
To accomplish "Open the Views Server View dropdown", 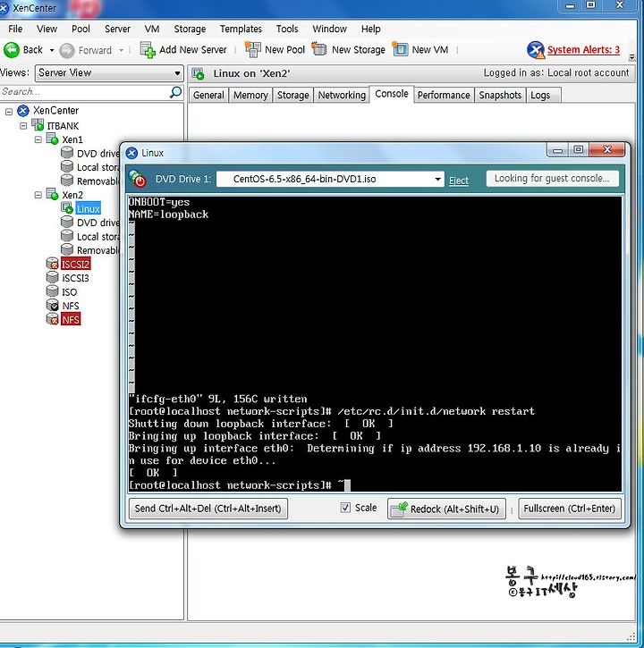I will click(x=177, y=73).
